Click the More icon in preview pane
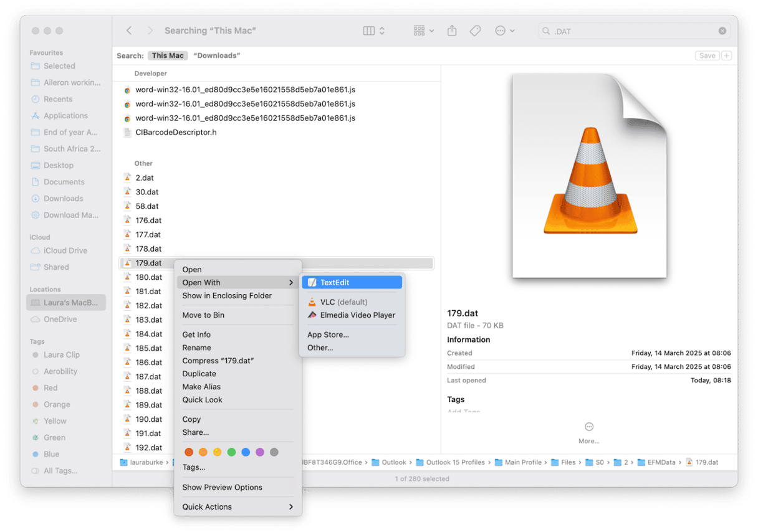Image resolution: width=758 pixels, height=532 pixels. [x=588, y=427]
